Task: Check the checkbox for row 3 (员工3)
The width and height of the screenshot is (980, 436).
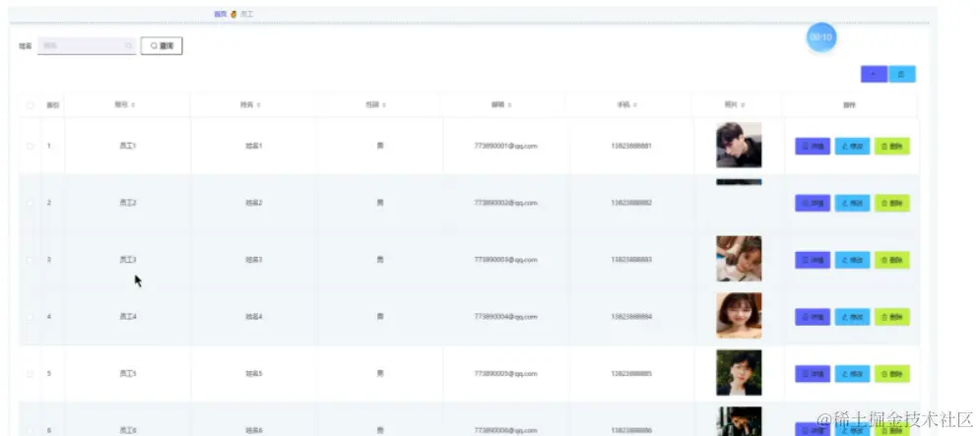Action: 30,259
